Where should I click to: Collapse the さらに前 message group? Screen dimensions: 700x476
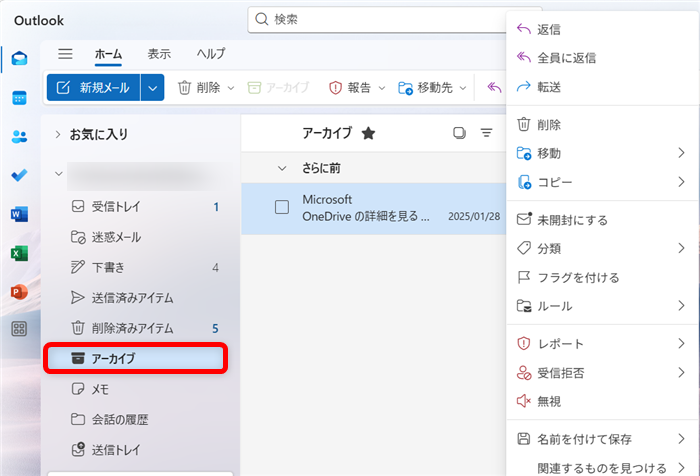(x=281, y=167)
